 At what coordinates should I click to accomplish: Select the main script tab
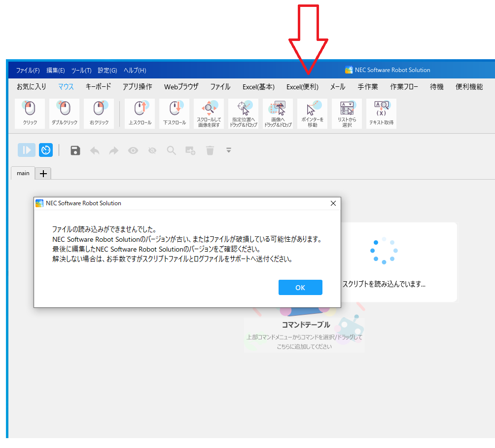coord(23,173)
